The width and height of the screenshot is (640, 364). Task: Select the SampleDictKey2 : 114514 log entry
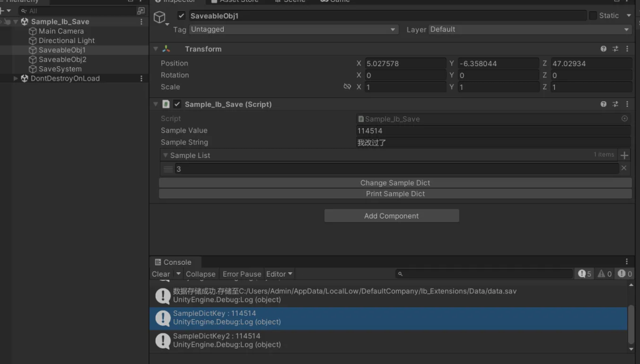point(388,340)
